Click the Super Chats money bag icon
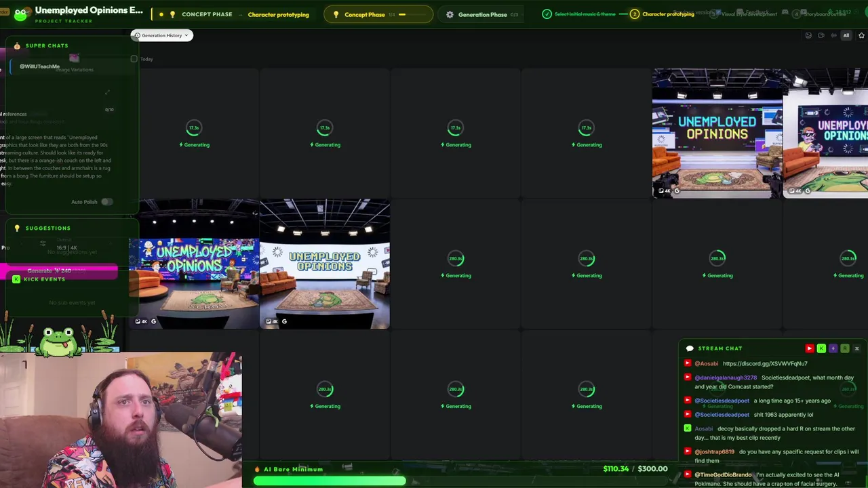 pos(17,45)
